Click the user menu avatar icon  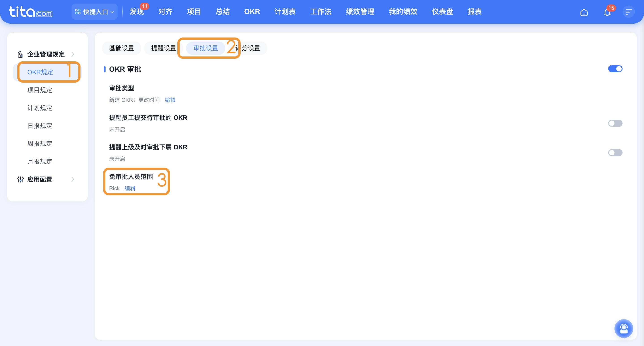pyautogui.click(x=628, y=12)
